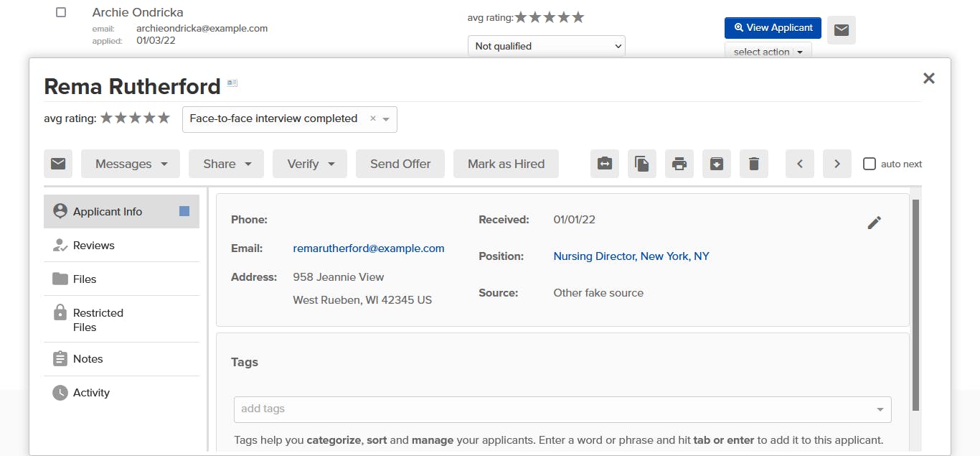Select the Archie Ondricka row checkbox

[61, 12]
